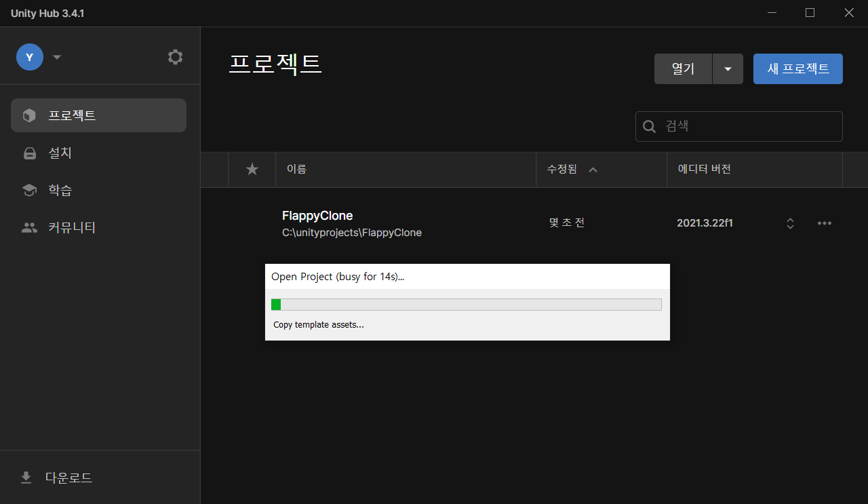Expand the 열기 button dropdown arrow

(728, 69)
